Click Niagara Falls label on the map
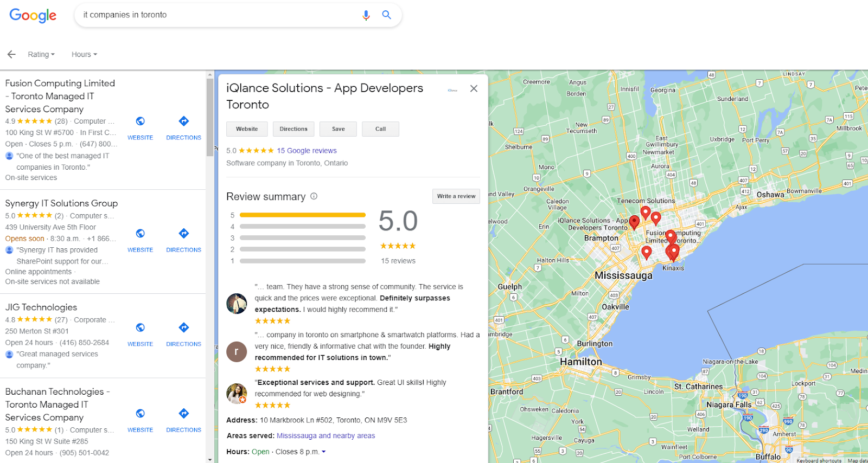 (x=729, y=404)
